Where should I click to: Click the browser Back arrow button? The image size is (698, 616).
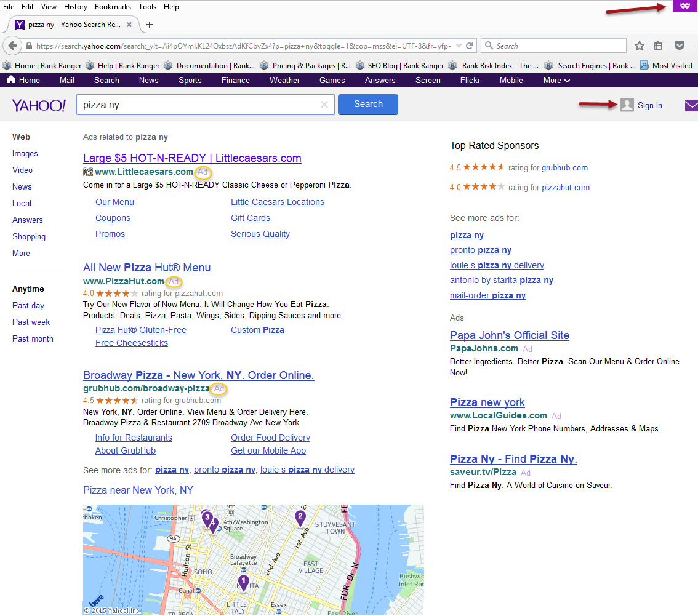12,46
